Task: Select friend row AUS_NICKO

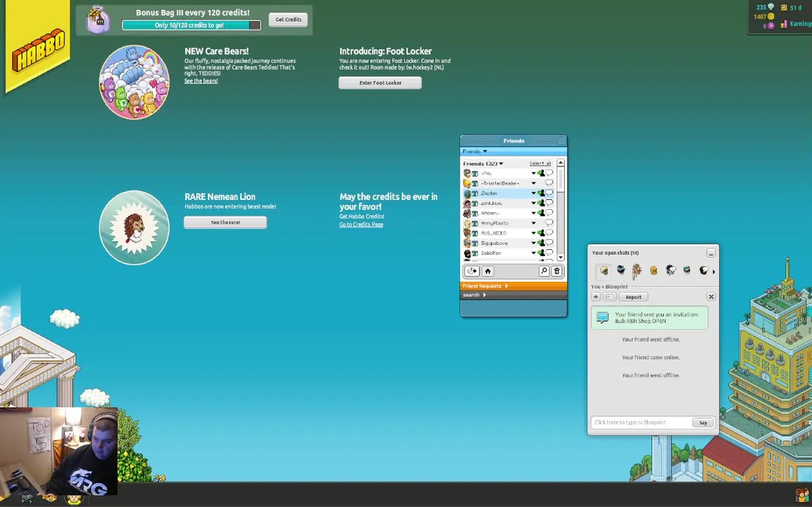Action: (x=508, y=233)
